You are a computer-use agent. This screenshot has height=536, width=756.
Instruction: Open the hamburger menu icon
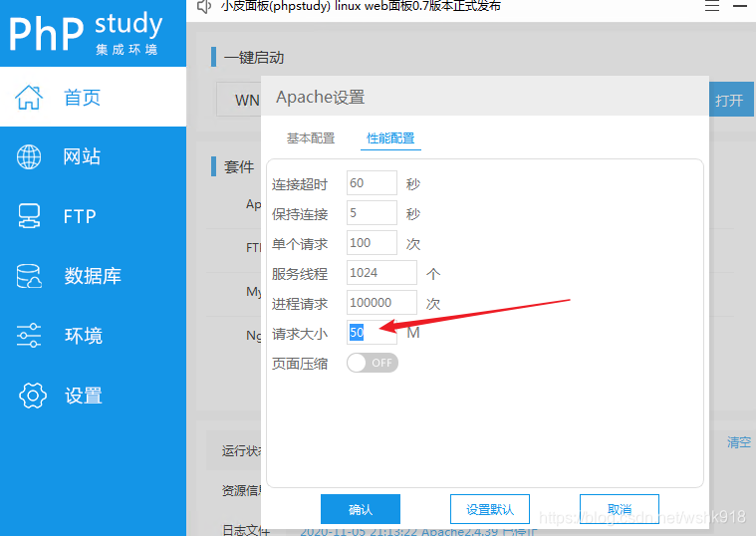(x=712, y=6)
